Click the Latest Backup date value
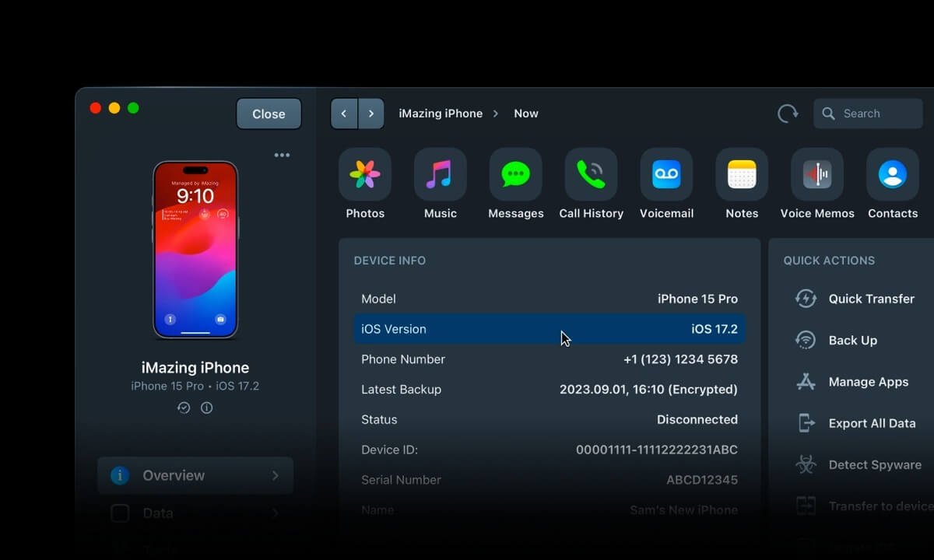 click(648, 390)
